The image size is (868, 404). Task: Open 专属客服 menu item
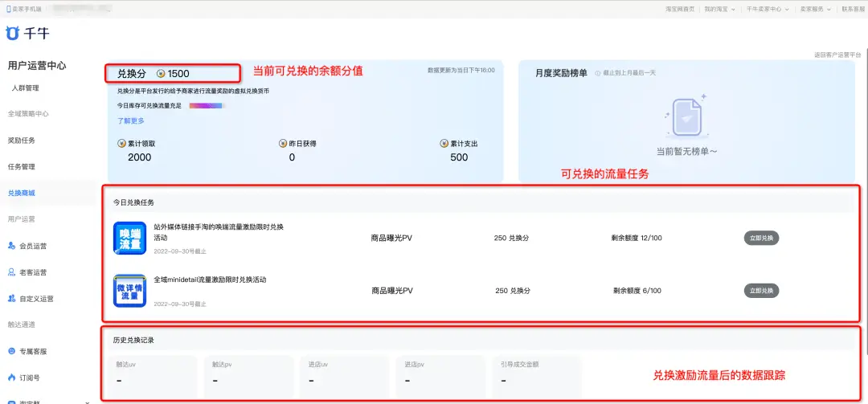33,352
